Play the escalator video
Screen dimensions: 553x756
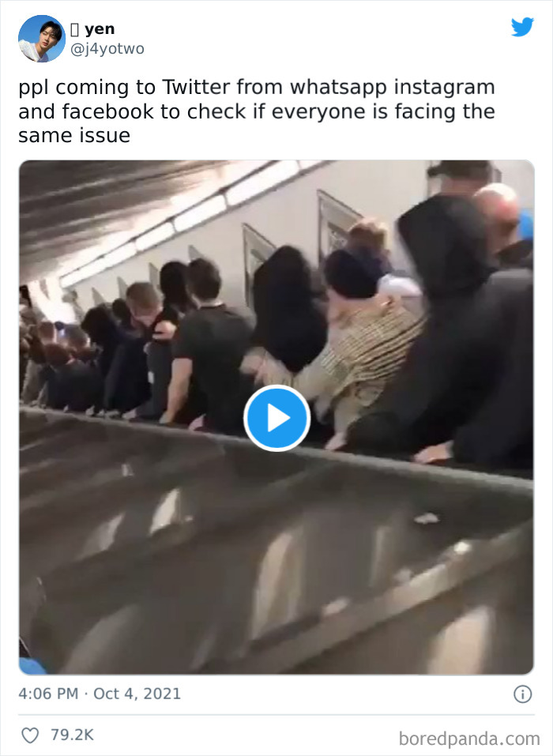(x=276, y=418)
